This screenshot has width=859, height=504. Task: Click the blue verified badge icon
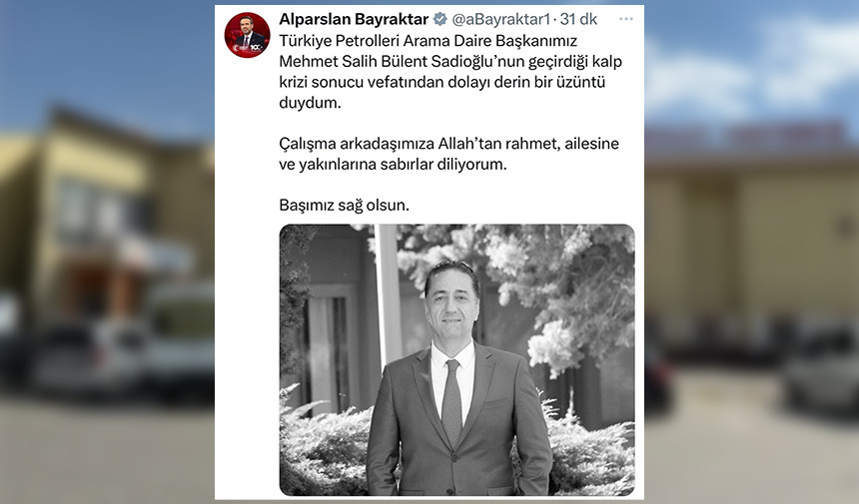[x=439, y=19]
